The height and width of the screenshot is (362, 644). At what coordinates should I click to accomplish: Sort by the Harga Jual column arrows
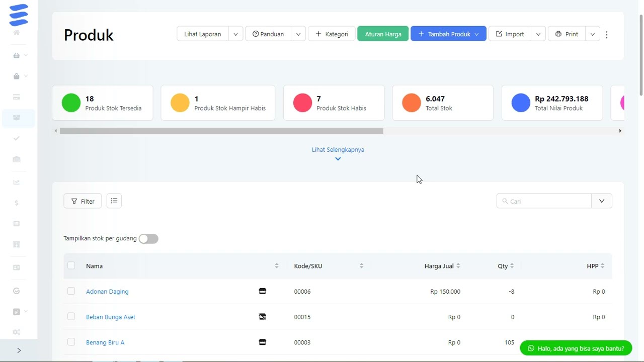click(458, 266)
